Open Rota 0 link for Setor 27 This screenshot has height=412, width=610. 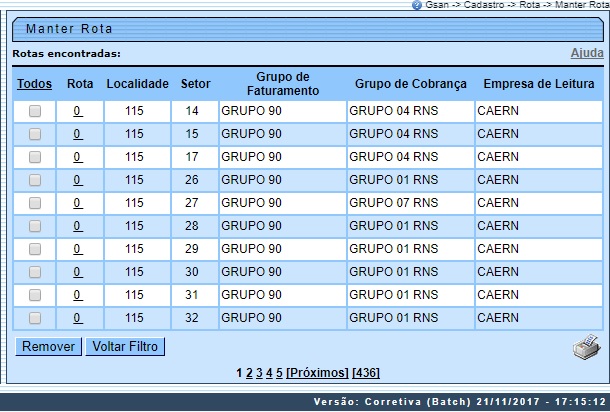tap(78, 203)
